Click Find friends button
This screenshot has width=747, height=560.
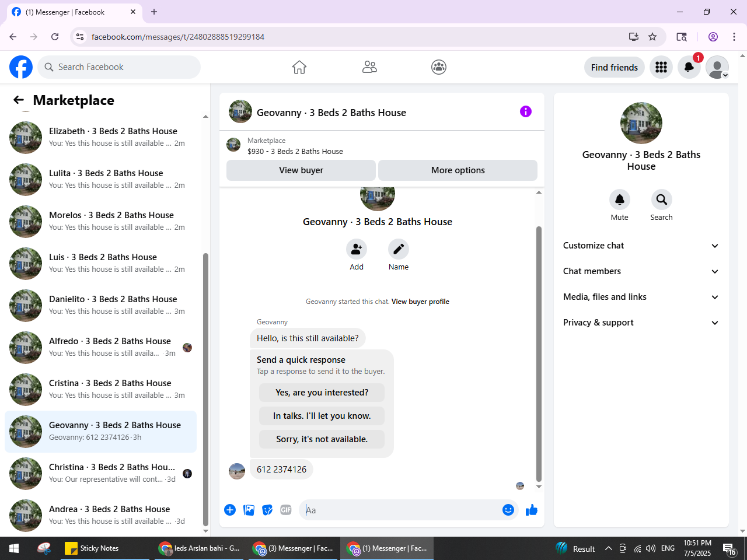click(615, 67)
